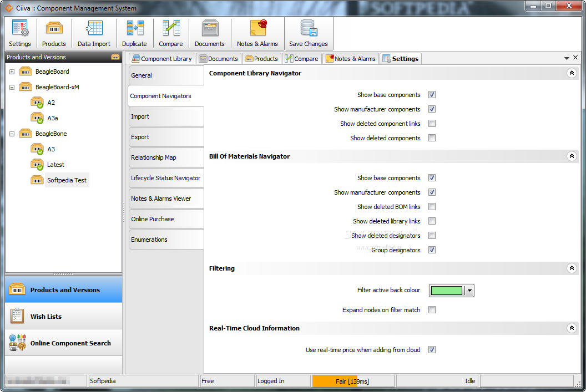Screen dimensions: 586x392
Task: Select the BeagleBone product icon
Action: point(26,134)
